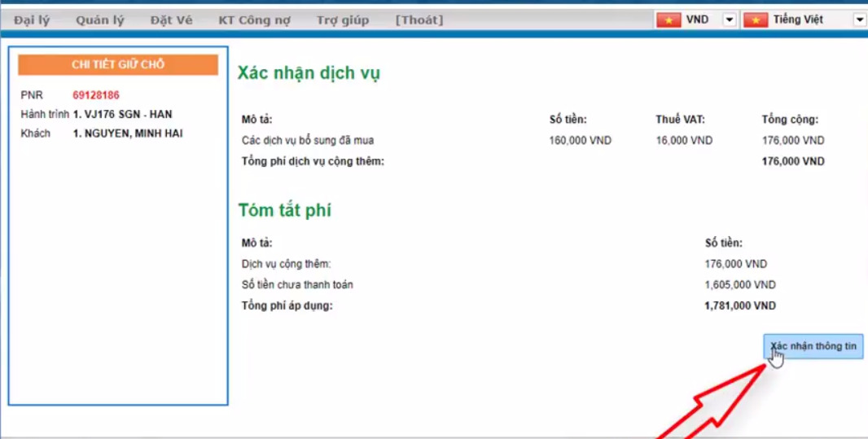Expand the VND currency dropdown arrow

tap(730, 20)
